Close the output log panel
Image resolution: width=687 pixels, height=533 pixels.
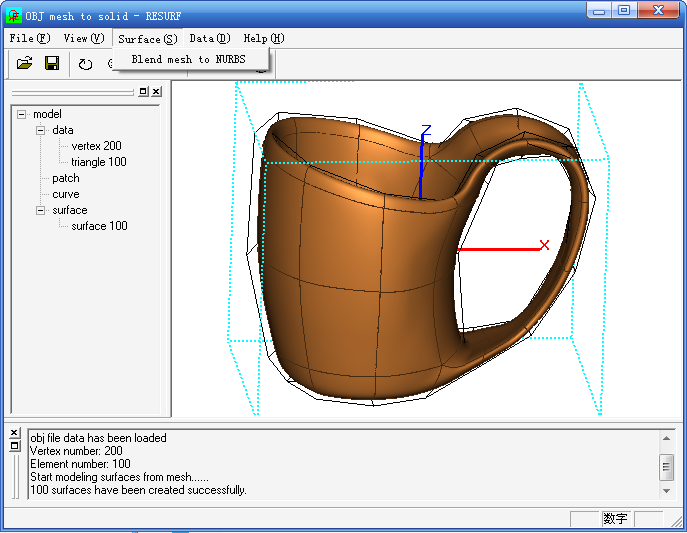(14, 433)
